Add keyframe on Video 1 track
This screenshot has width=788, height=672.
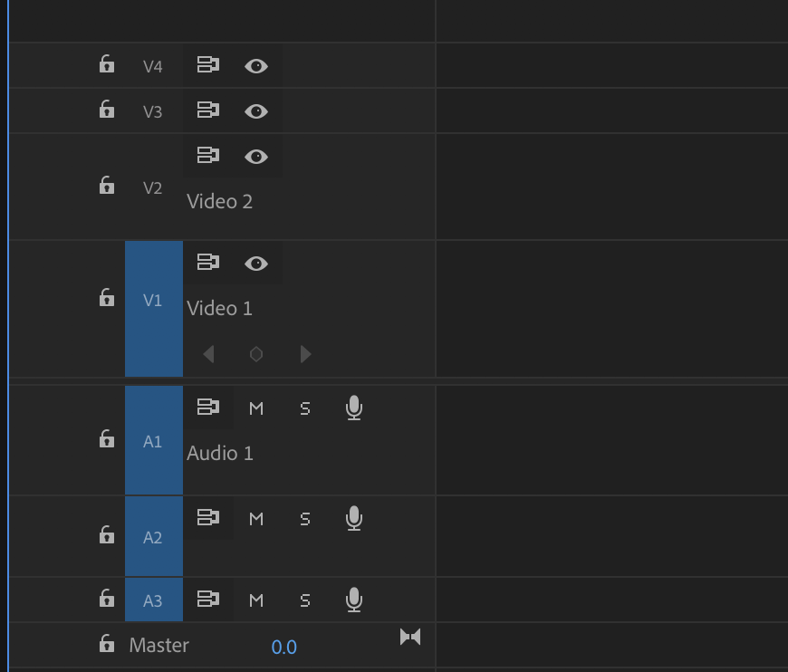pyautogui.click(x=256, y=354)
